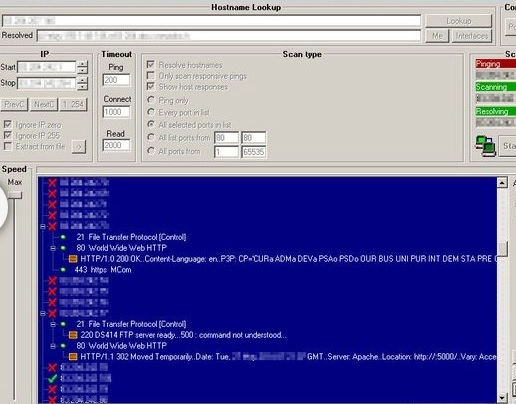Collapse the 80 HTTP node with 302 Moved Temporarily
The image size is (516, 404).
pos(53,346)
